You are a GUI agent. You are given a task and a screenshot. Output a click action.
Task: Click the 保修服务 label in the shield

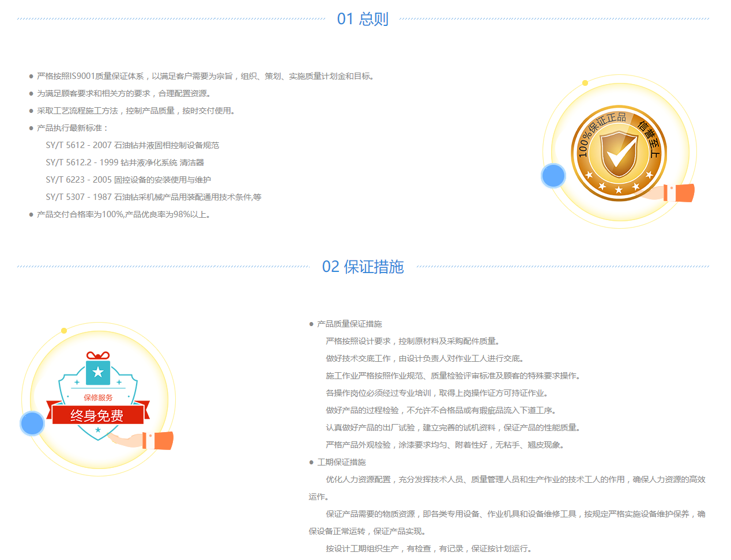point(98,398)
